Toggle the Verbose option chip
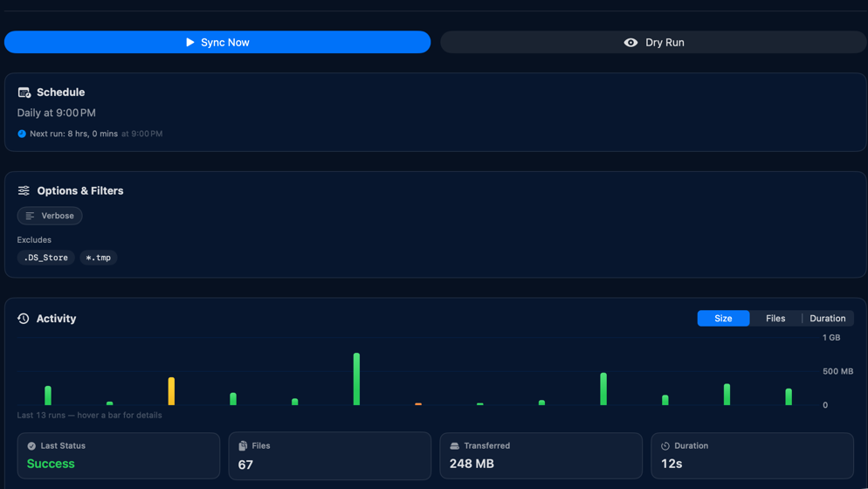The height and width of the screenshot is (489, 868). click(50, 216)
